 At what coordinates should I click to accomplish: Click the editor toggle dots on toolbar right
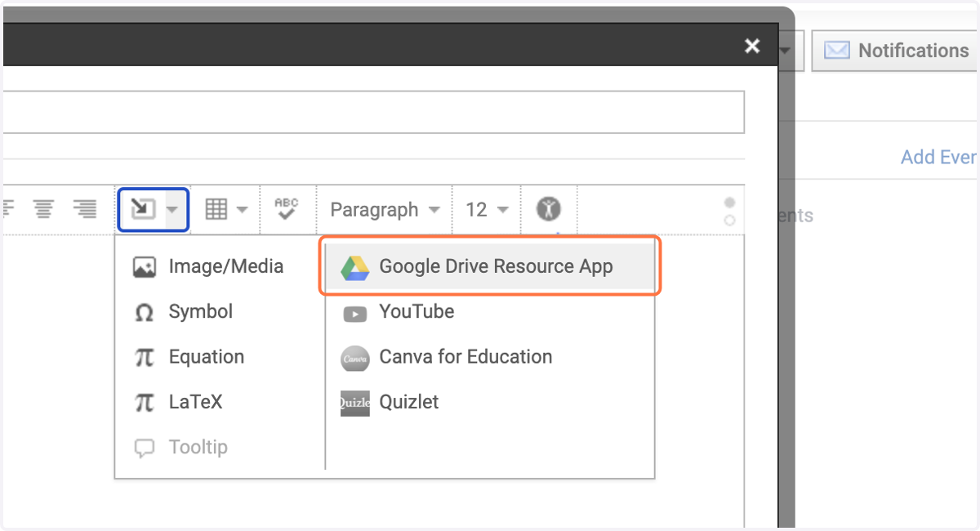730,211
